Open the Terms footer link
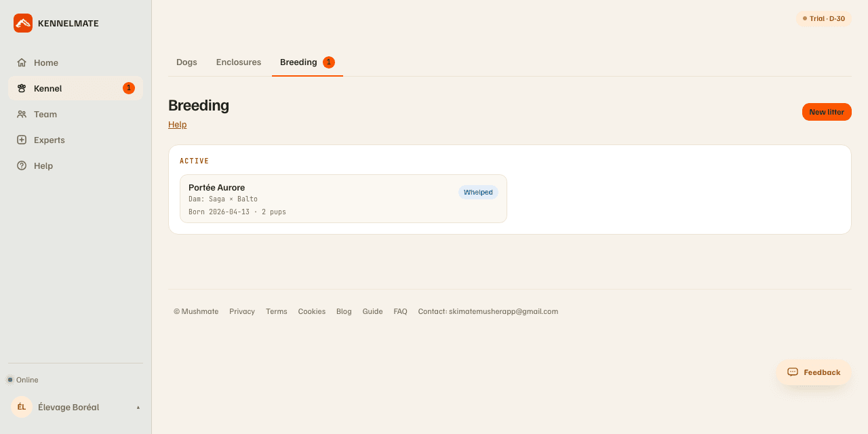 277,311
